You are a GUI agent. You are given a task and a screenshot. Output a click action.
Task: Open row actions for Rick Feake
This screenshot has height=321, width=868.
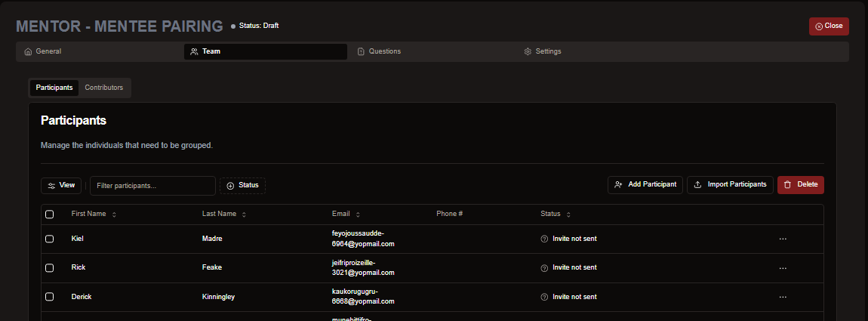pyautogui.click(x=783, y=267)
